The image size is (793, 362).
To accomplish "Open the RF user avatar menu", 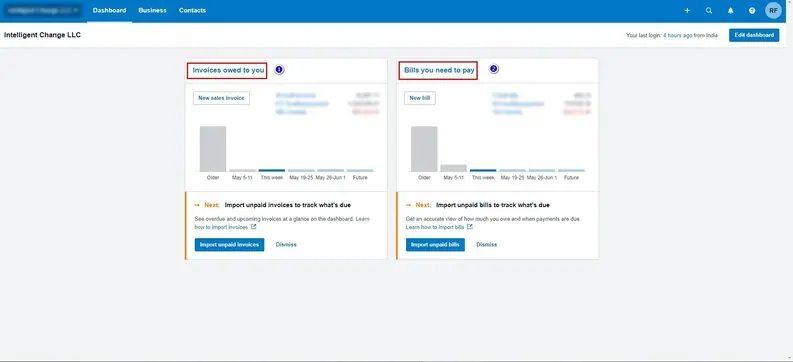I will 773,10.
